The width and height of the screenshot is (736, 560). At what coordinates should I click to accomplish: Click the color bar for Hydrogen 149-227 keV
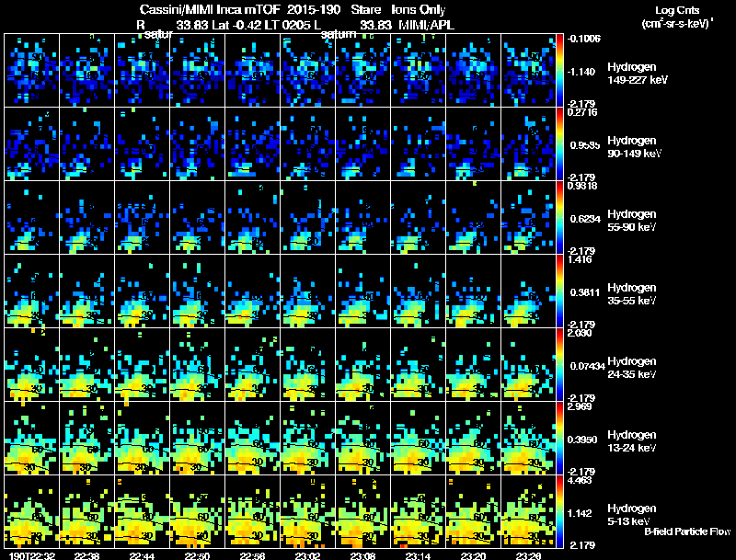pos(559,71)
